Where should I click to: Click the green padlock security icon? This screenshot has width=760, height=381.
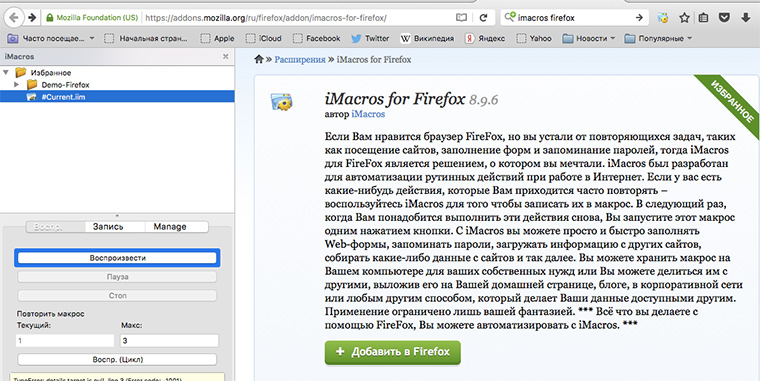[49, 18]
